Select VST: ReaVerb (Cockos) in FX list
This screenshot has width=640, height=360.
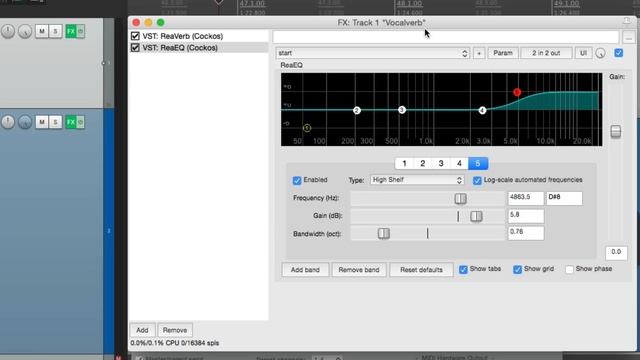click(x=182, y=36)
